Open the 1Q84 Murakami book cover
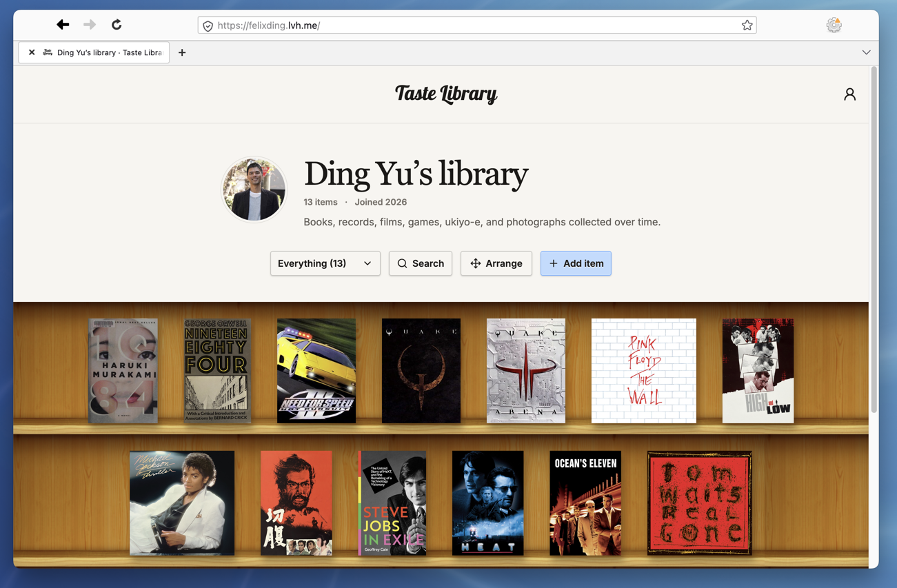Viewport: 897px width, 588px height. (123, 371)
